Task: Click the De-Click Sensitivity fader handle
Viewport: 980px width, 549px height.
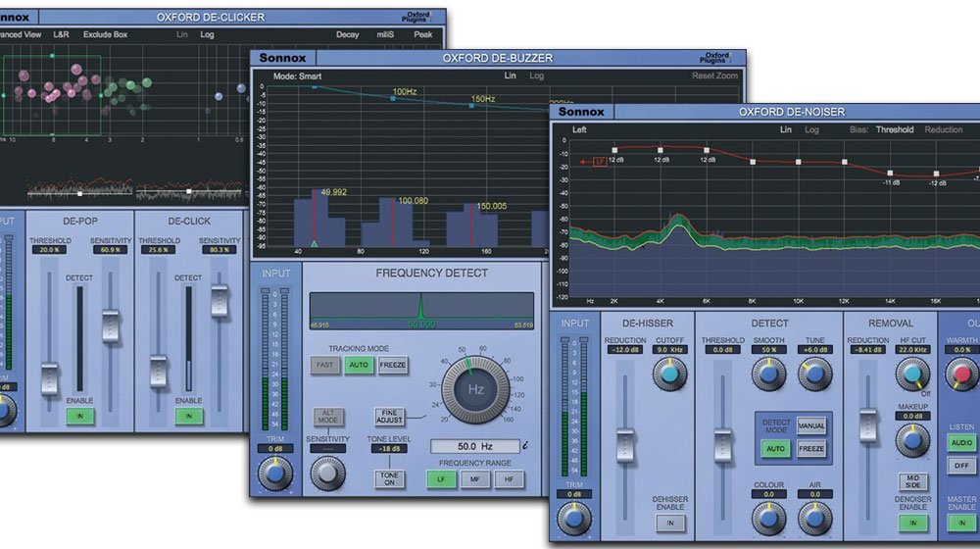Action: [x=220, y=301]
